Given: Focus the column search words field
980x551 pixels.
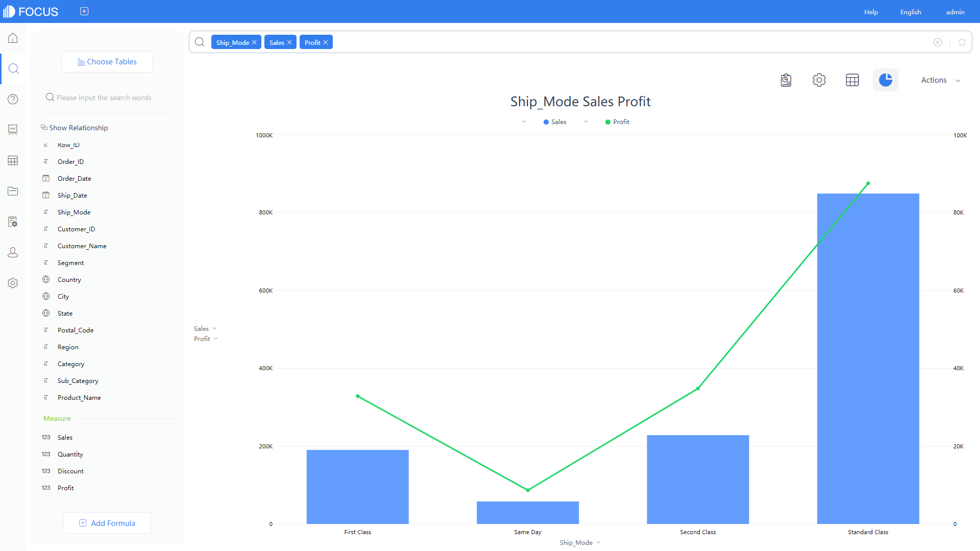Looking at the screenshot, I should (107, 98).
